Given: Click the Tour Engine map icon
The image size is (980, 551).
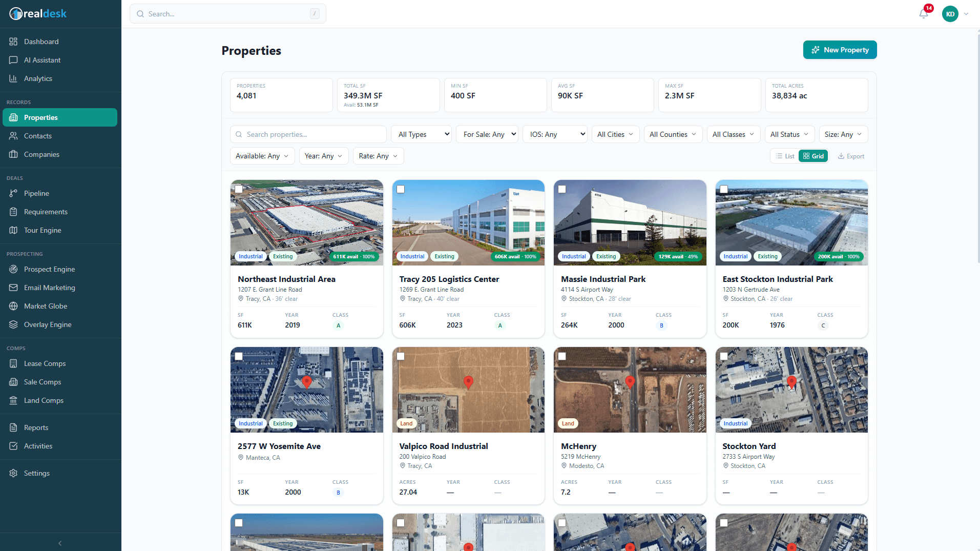Looking at the screenshot, I should click(x=13, y=230).
